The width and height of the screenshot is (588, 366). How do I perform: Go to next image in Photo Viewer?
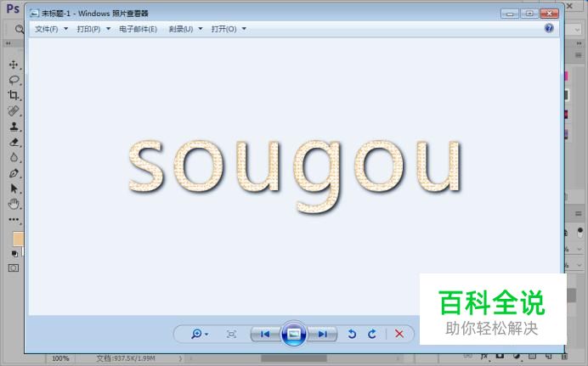[x=322, y=334]
